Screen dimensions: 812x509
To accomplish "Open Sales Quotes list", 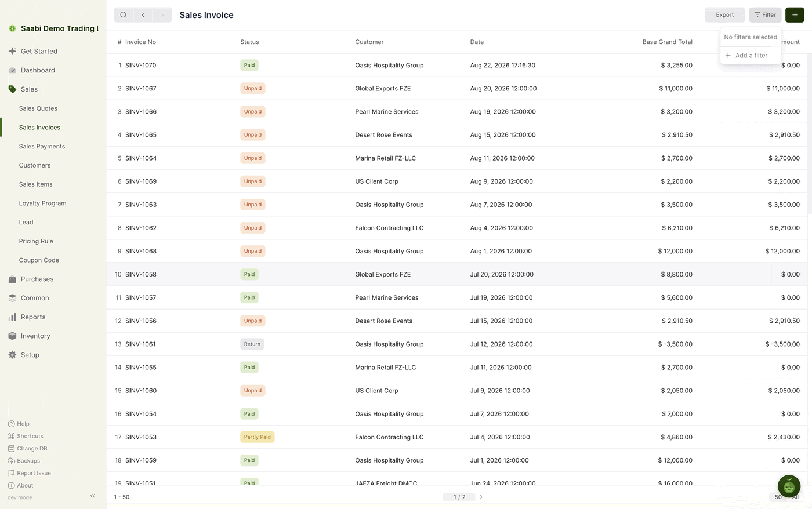I will [38, 108].
